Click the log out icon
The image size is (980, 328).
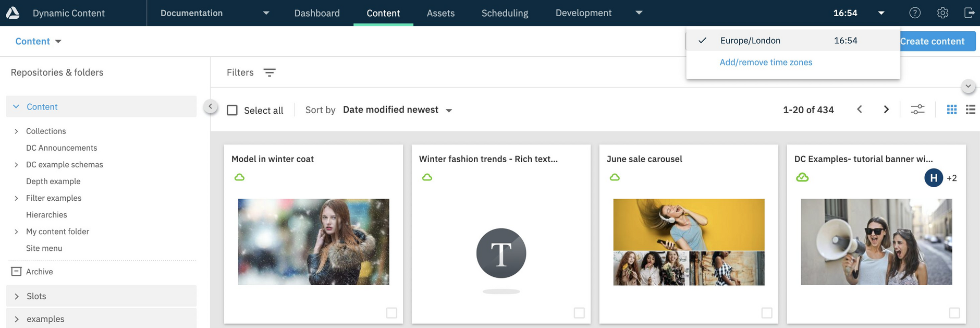[969, 13]
